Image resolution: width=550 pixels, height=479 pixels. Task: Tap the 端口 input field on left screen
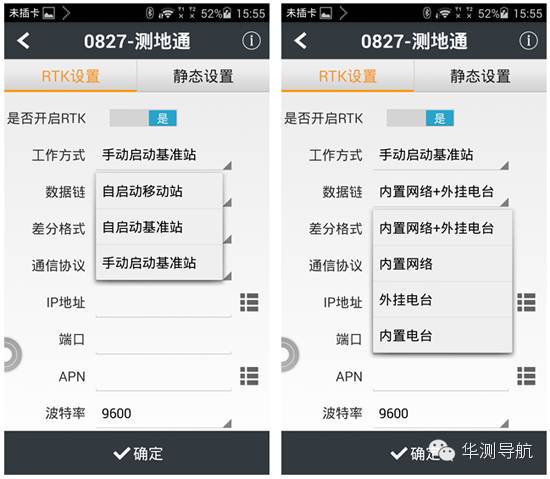[x=164, y=339]
